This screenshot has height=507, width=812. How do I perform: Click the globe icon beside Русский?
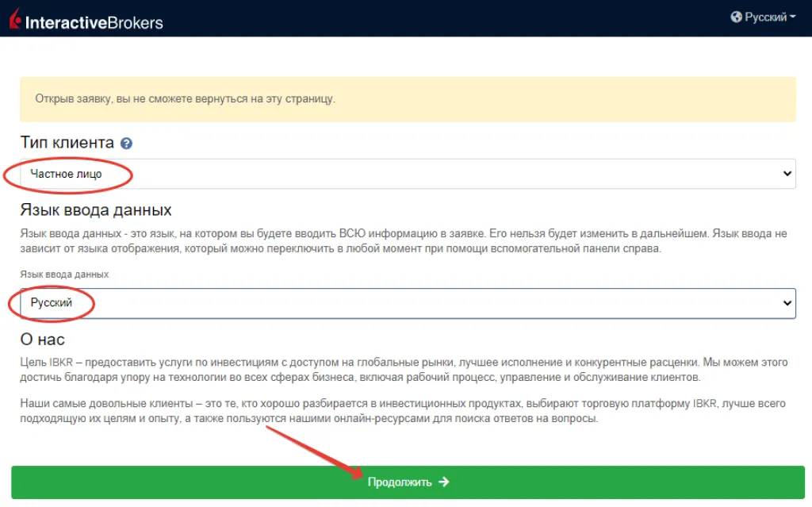point(736,17)
